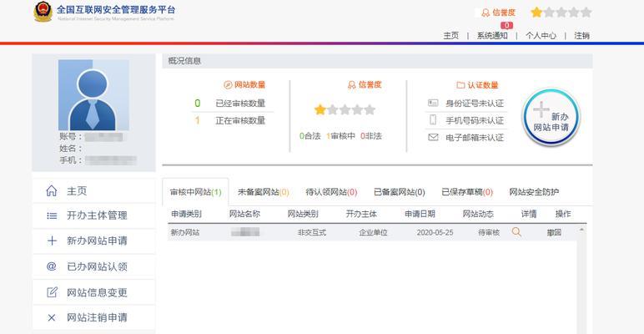Click the red notification count badge
The height and width of the screenshot is (334, 644).
507,26
